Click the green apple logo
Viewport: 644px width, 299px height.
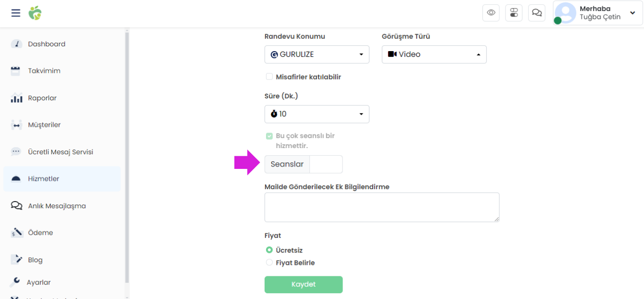click(35, 13)
